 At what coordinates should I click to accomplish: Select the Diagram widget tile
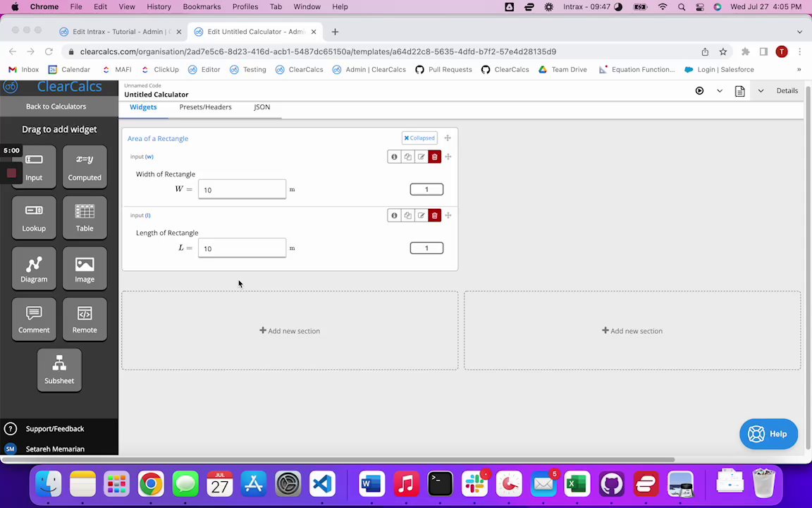(x=34, y=269)
